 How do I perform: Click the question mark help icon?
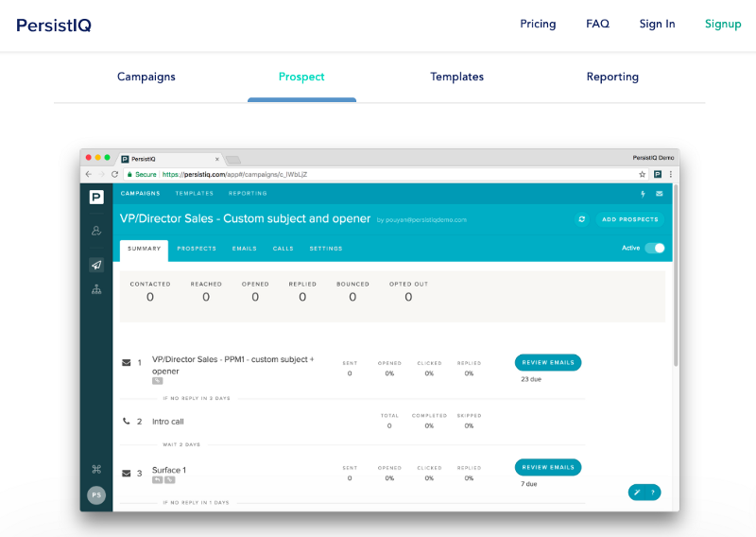click(653, 493)
